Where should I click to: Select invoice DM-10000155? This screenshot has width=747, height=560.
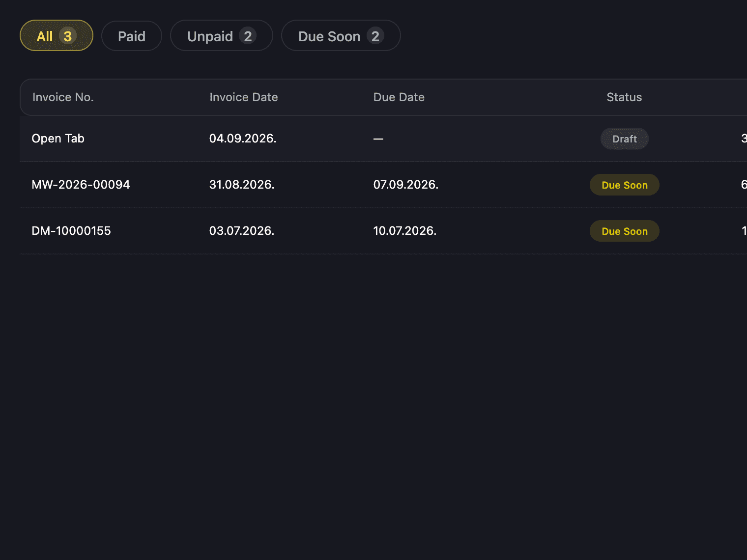tap(383, 231)
